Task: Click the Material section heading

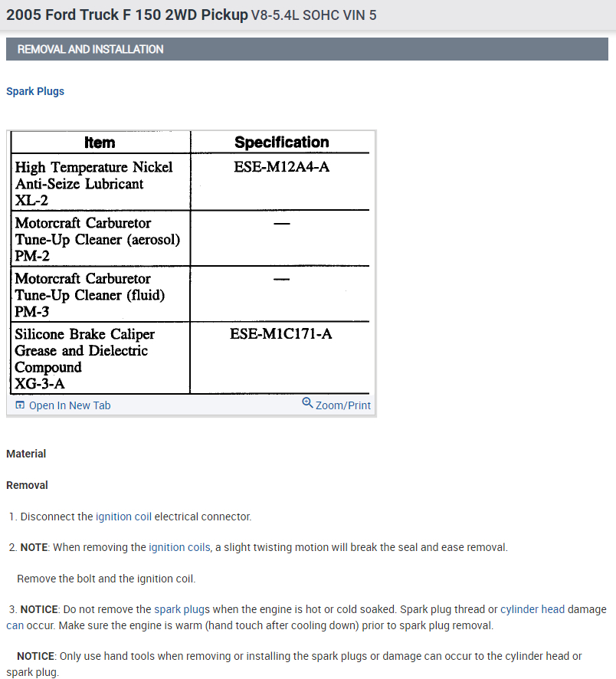Action: click(26, 454)
